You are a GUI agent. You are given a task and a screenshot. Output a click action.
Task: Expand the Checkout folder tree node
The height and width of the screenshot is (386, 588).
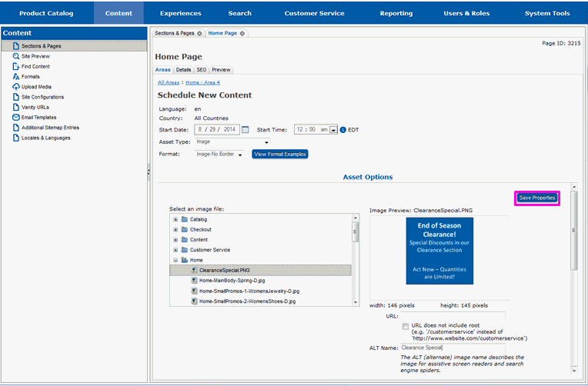[175, 229]
